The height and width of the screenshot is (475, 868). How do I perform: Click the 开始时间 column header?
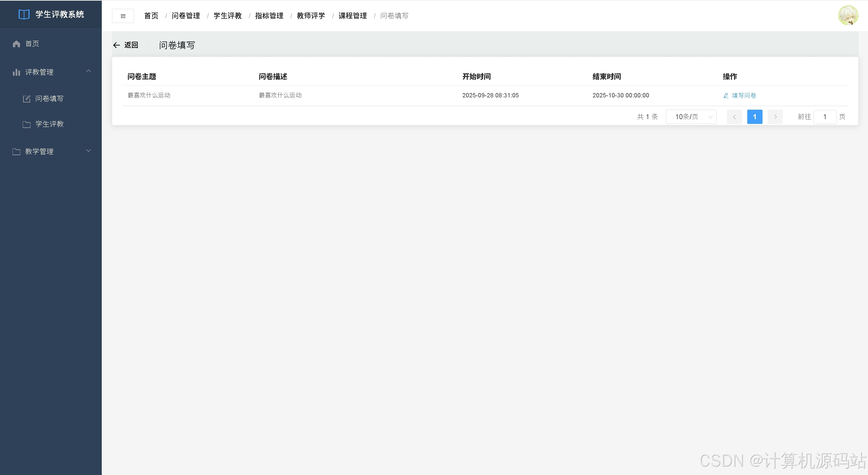pos(477,77)
